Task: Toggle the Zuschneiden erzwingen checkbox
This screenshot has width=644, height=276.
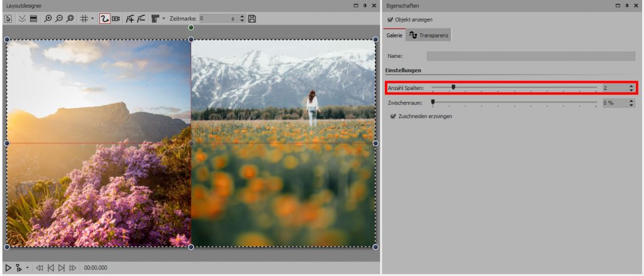Action: point(393,116)
